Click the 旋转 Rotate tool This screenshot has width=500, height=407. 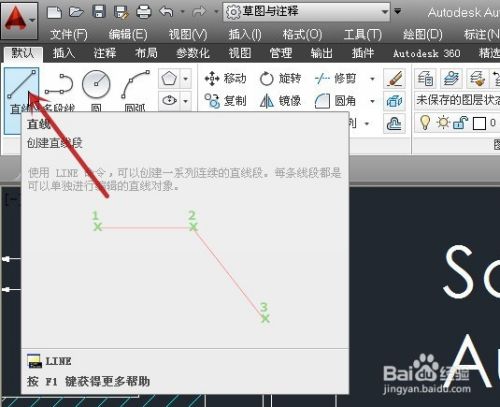point(280,79)
